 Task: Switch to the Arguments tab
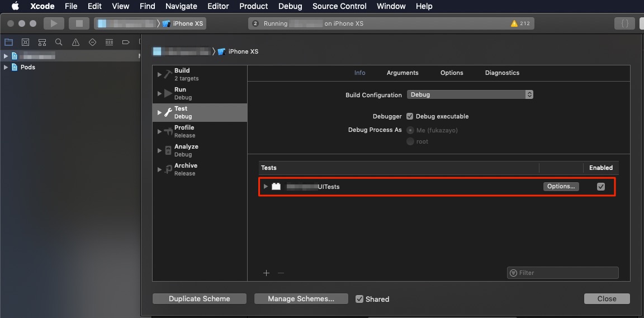tap(402, 73)
